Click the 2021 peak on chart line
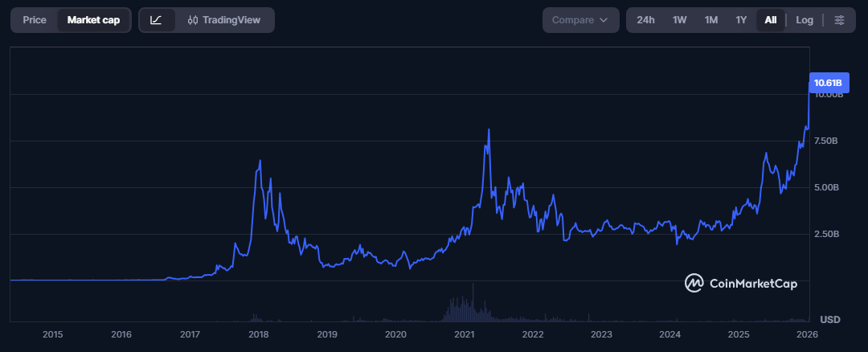The image size is (868, 352). tap(489, 130)
